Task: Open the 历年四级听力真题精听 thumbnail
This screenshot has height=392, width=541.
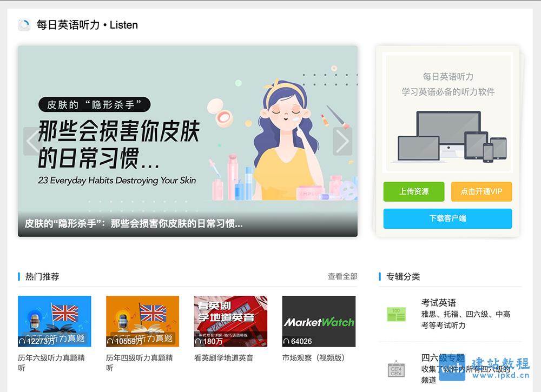Action: click(x=142, y=321)
